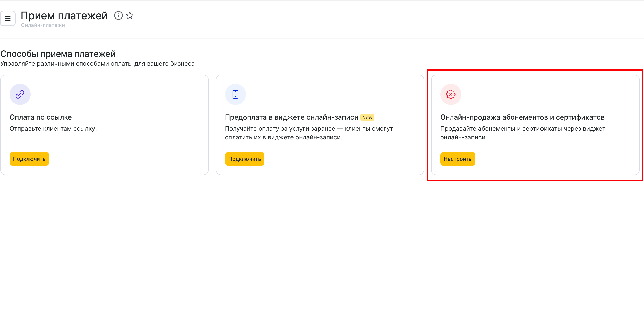
Task: Select the Предоплата в виджете онлайн-записи title
Action: click(291, 117)
